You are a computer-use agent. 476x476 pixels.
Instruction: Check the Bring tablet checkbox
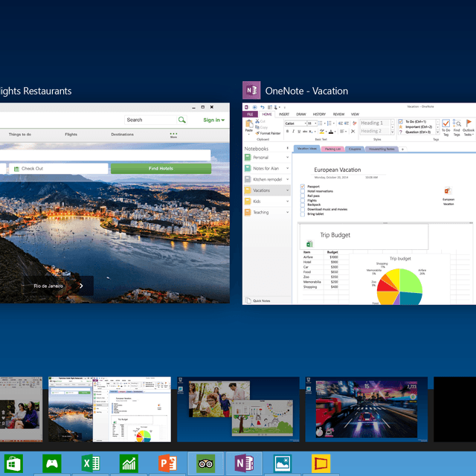pyautogui.click(x=303, y=214)
